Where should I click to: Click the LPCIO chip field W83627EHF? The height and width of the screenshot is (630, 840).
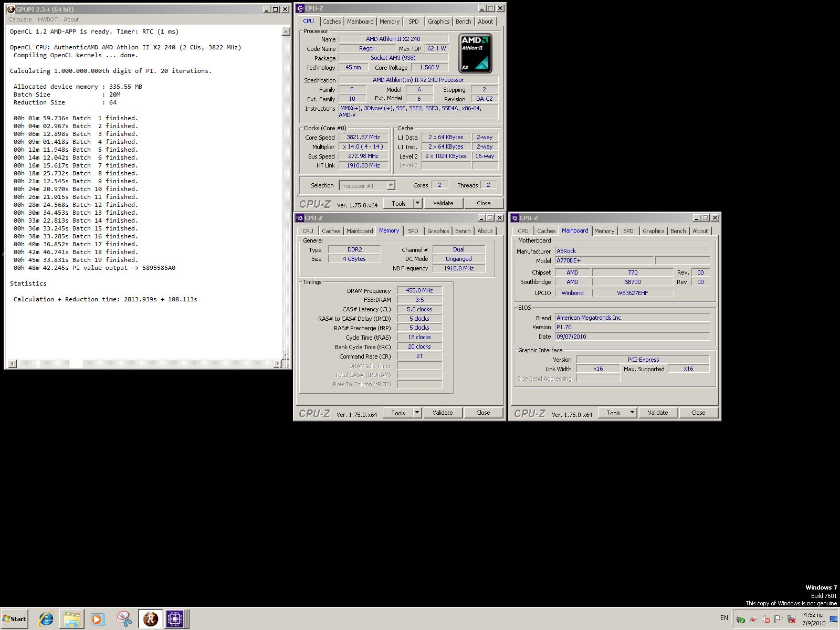(633, 293)
